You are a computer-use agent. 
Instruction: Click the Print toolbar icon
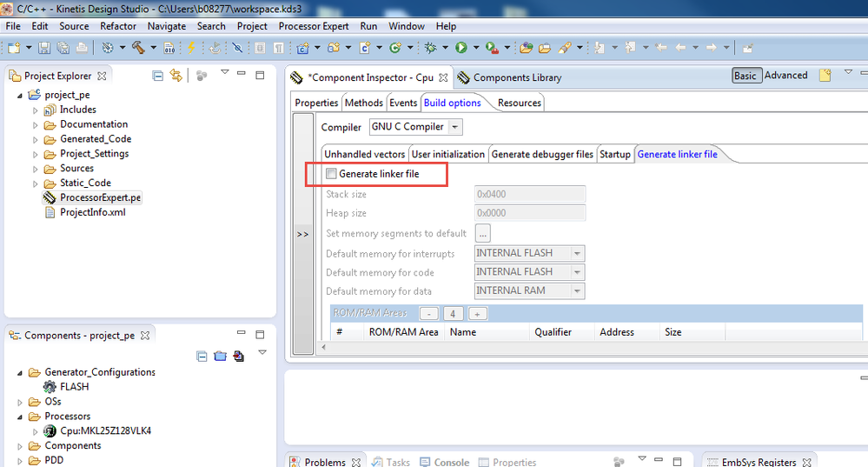point(82,48)
